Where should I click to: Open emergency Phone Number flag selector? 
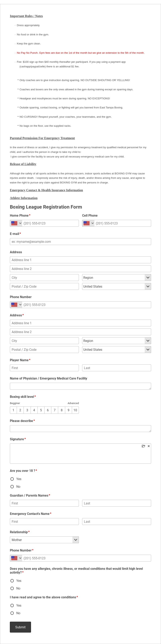[x=16, y=558]
